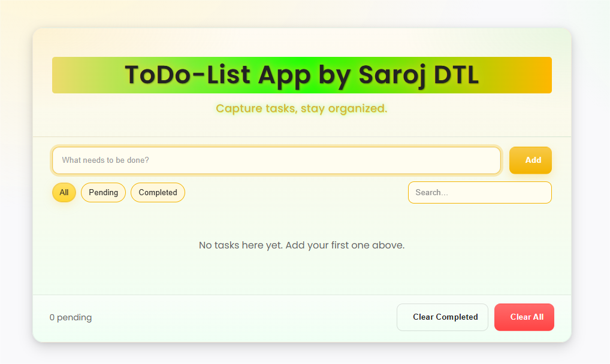Switch filtering to Pending tasks

click(x=103, y=192)
